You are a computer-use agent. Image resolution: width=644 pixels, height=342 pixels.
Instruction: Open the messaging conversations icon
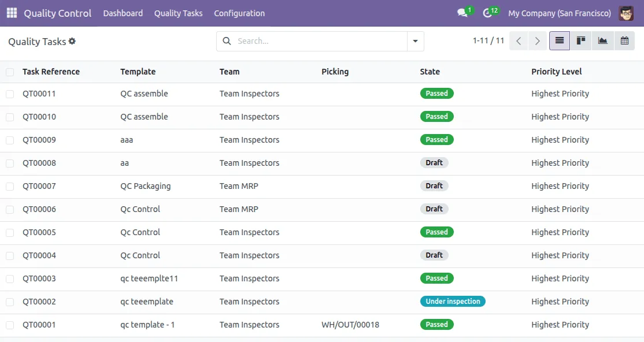coord(462,13)
